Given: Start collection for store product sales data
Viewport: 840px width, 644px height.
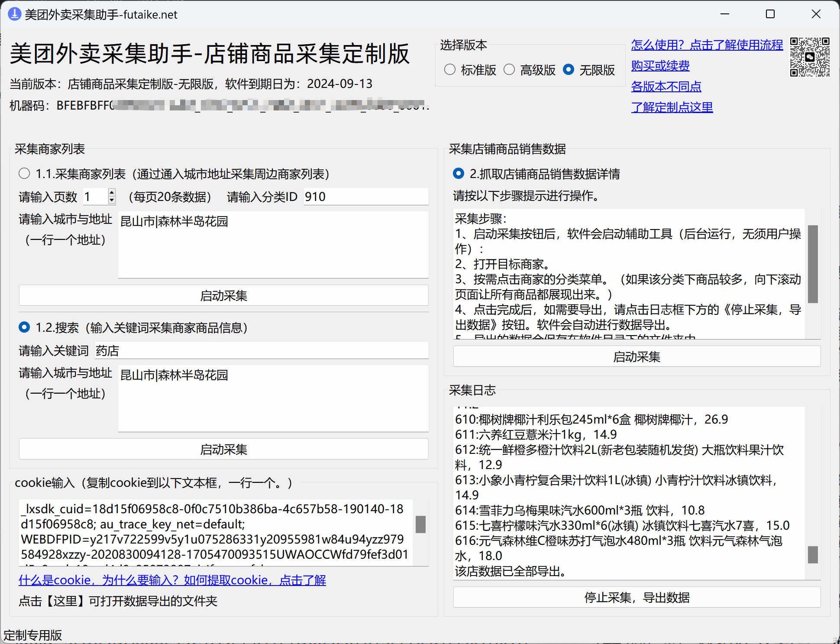Looking at the screenshot, I should 636,356.
